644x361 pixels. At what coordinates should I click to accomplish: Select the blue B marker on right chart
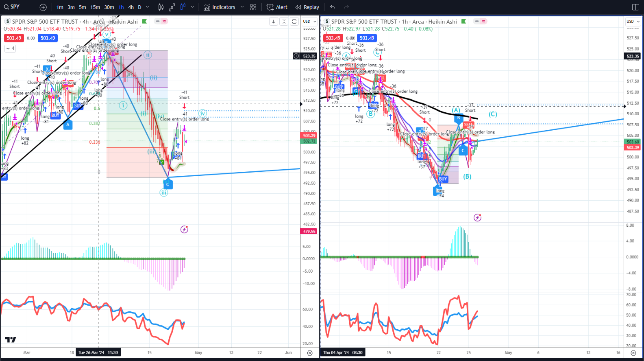tap(459, 118)
